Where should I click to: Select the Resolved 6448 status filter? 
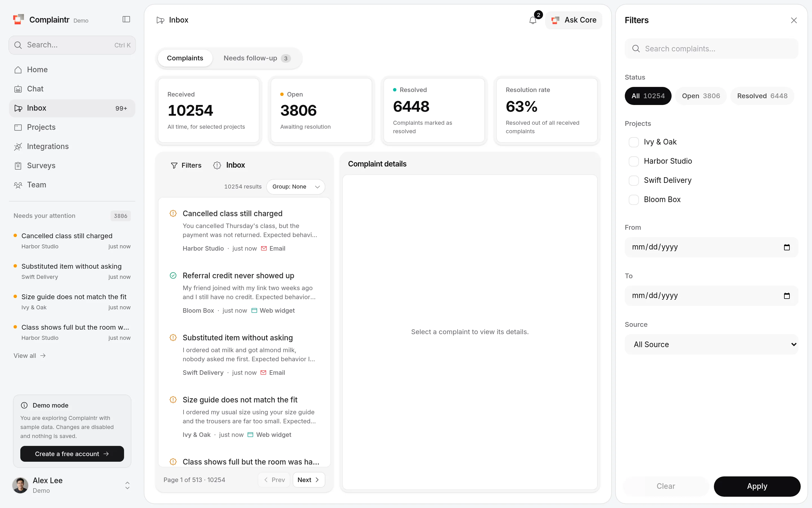coord(762,96)
